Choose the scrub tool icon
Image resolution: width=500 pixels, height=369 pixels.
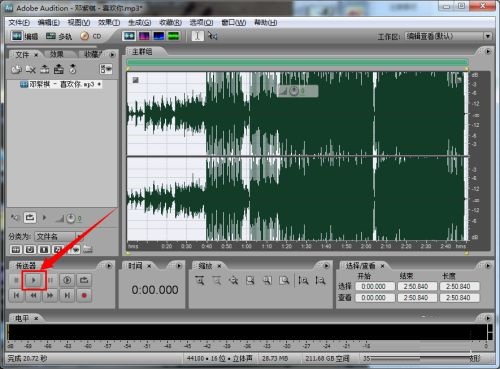point(212,36)
